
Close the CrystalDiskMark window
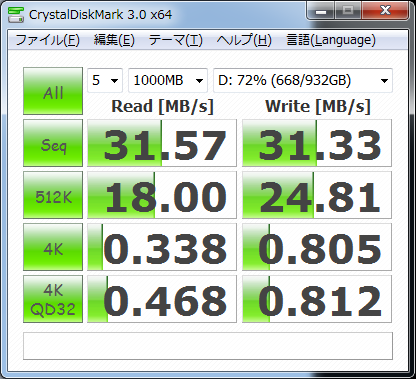pyautogui.click(x=385, y=11)
